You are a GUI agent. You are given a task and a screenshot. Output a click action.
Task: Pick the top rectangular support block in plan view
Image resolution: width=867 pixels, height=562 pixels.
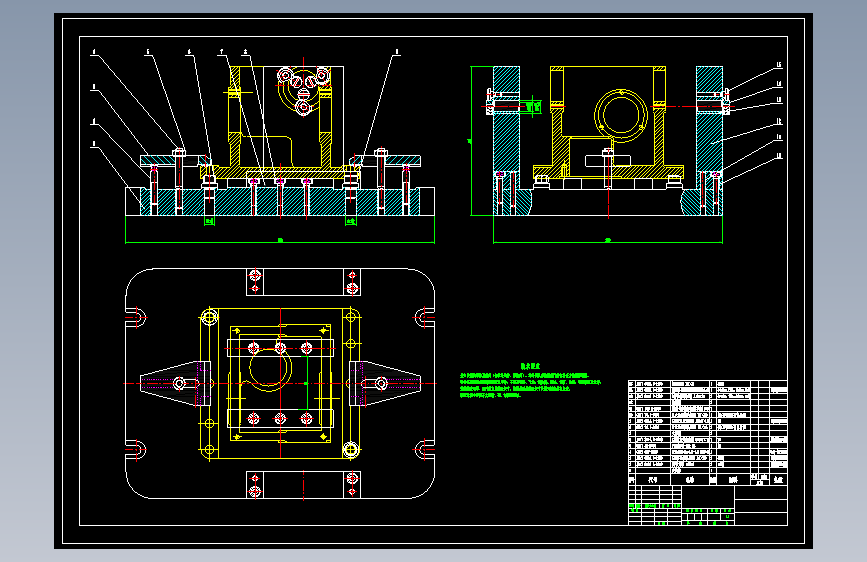tap(304, 282)
